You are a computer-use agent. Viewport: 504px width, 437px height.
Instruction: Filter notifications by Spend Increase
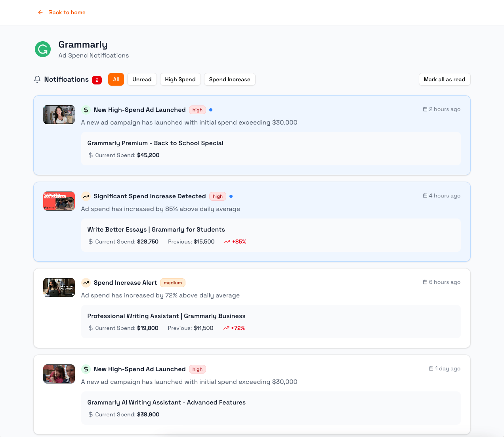click(x=230, y=79)
